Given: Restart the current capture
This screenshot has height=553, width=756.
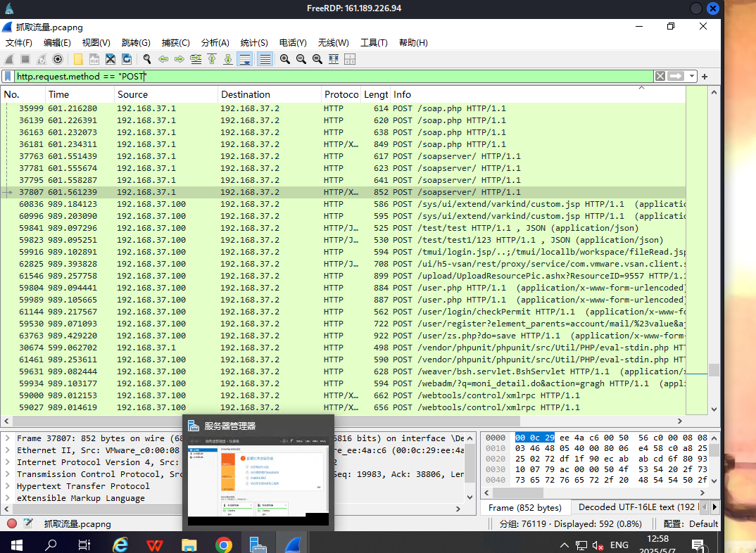Looking at the screenshot, I should [42, 59].
